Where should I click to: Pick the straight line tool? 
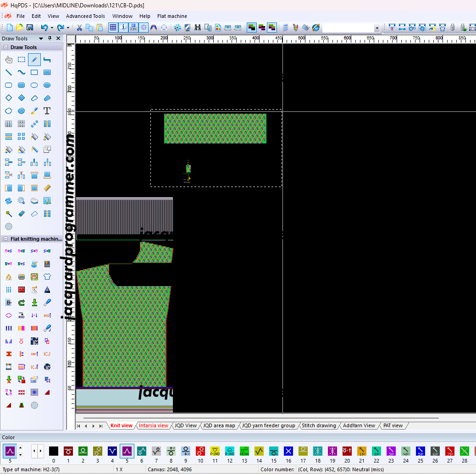(9, 72)
